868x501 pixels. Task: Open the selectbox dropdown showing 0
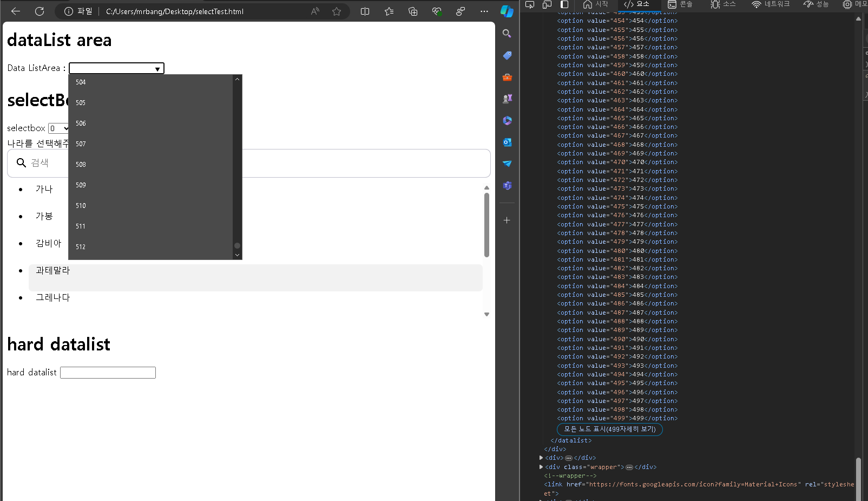point(59,128)
